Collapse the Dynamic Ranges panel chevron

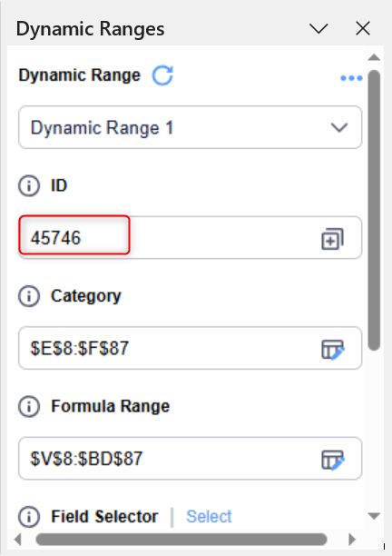coord(318,28)
